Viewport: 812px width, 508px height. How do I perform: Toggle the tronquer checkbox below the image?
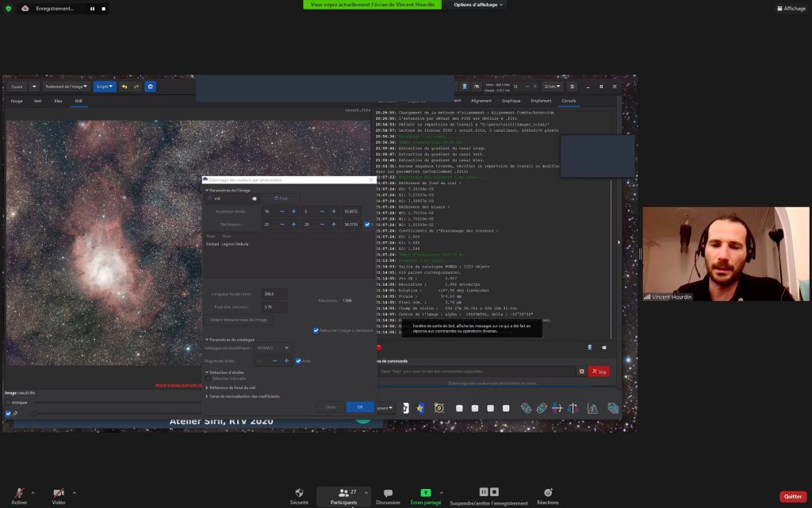[x=8, y=402]
